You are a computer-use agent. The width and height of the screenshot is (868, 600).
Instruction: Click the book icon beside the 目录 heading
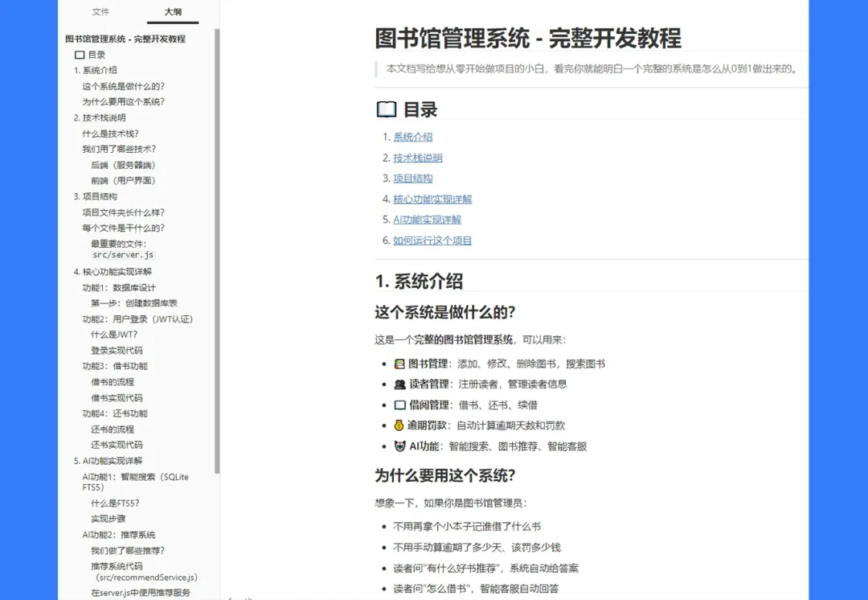387,109
